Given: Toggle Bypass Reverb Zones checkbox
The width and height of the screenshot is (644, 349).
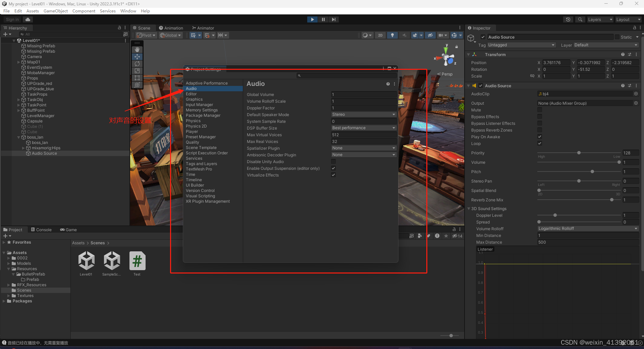Looking at the screenshot, I should click(540, 130).
